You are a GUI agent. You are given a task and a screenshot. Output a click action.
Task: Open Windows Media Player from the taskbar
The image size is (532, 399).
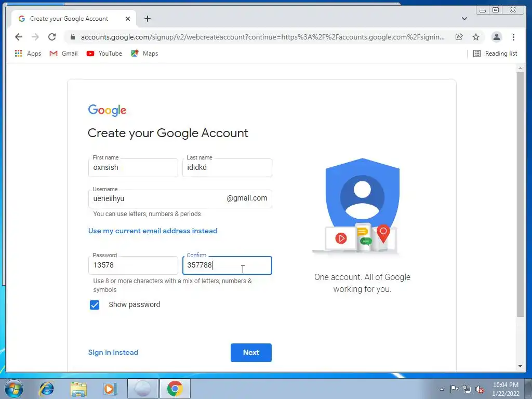pyautogui.click(x=110, y=389)
